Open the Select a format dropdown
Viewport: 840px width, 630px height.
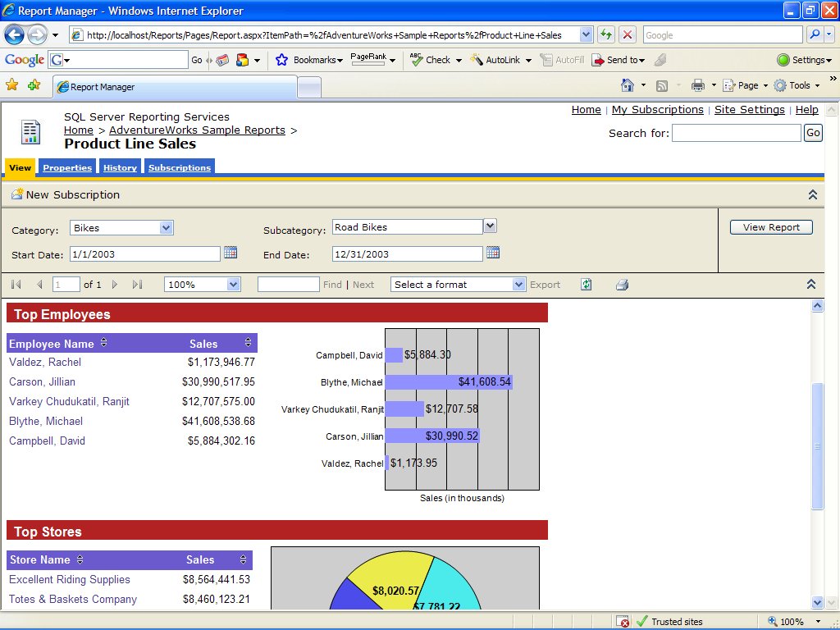pyautogui.click(x=518, y=285)
